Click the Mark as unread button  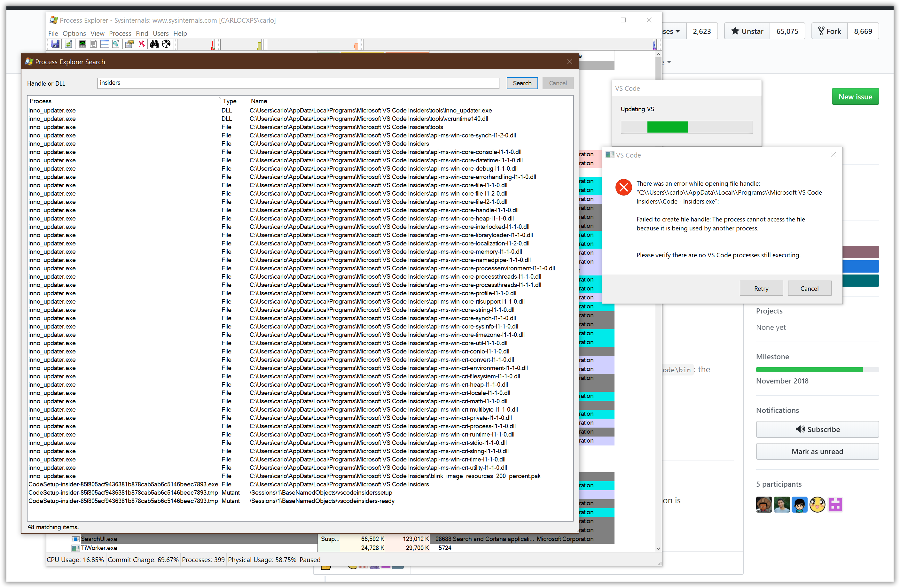tap(817, 452)
